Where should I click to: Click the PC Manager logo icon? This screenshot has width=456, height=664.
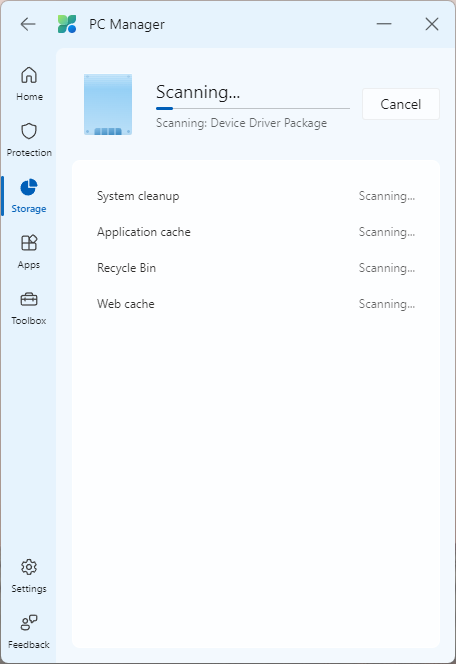click(x=67, y=24)
